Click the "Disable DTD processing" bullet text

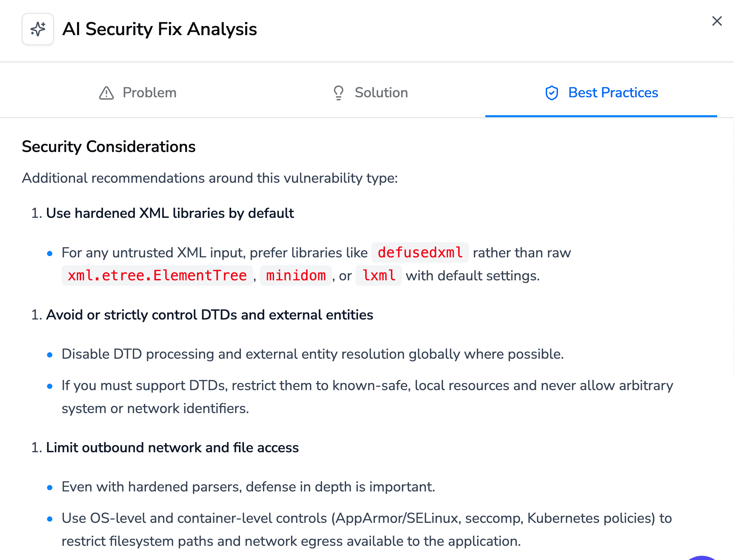pyautogui.click(x=313, y=354)
